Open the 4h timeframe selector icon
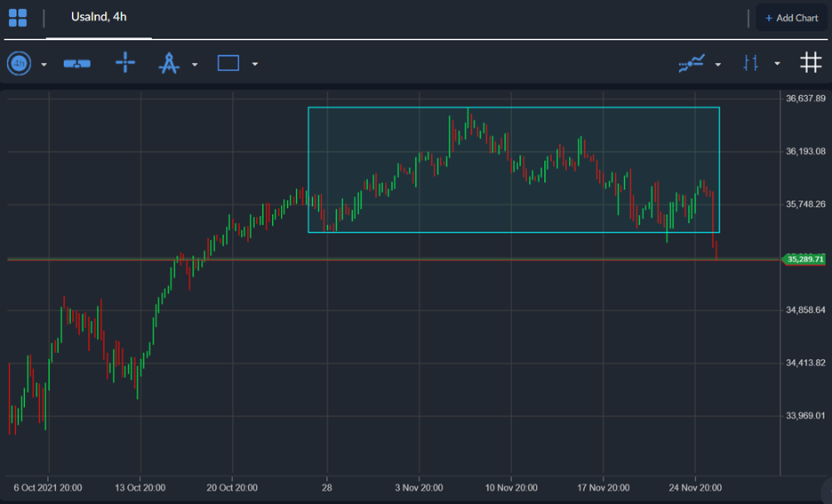Image resolution: width=832 pixels, height=504 pixels. [19, 64]
